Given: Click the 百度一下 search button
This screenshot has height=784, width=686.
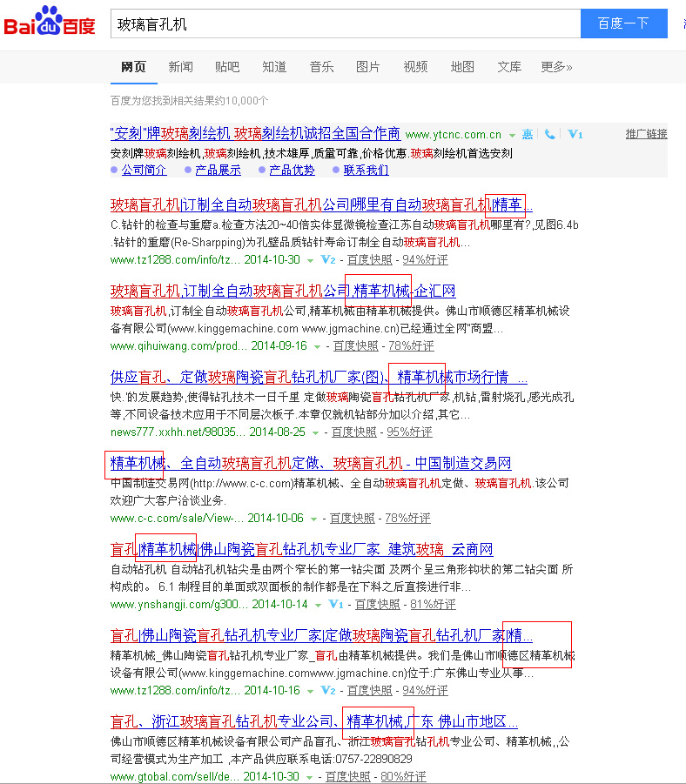Looking at the screenshot, I should 624,23.
